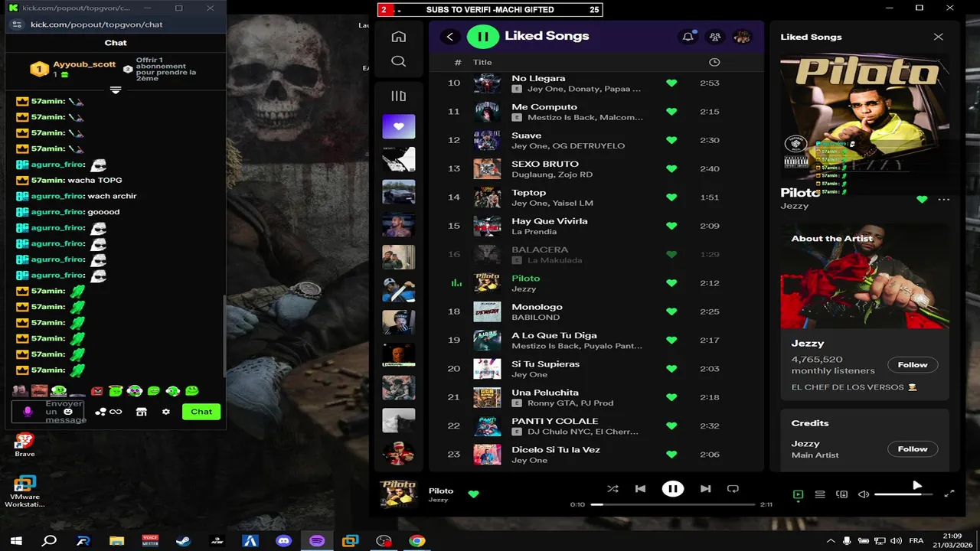Unlike the song Monologo
The image size is (980, 551).
(x=671, y=311)
